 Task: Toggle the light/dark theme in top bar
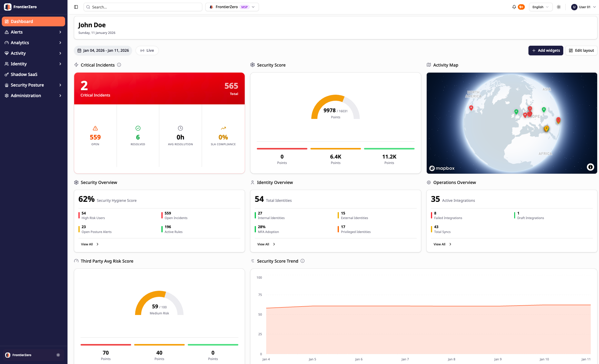[559, 7]
